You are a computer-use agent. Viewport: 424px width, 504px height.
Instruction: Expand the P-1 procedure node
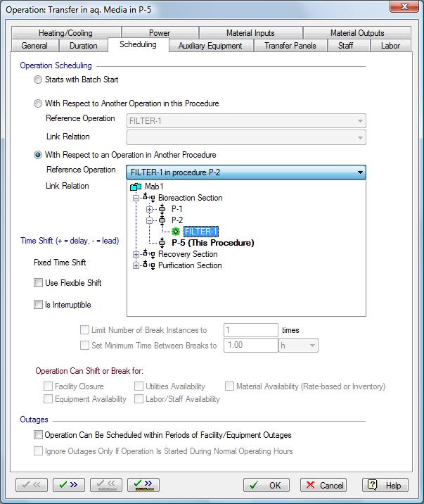coord(149,209)
